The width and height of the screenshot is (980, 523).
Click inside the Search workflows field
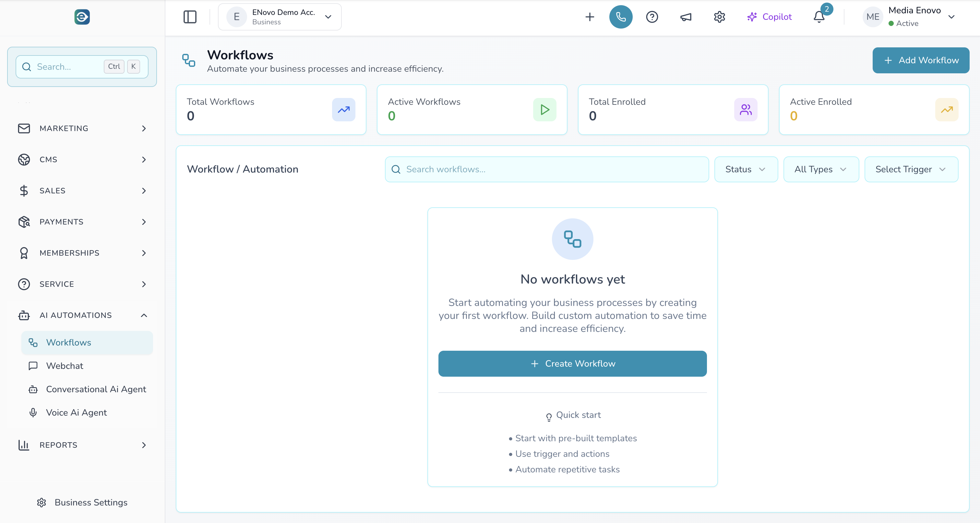point(546,169)
